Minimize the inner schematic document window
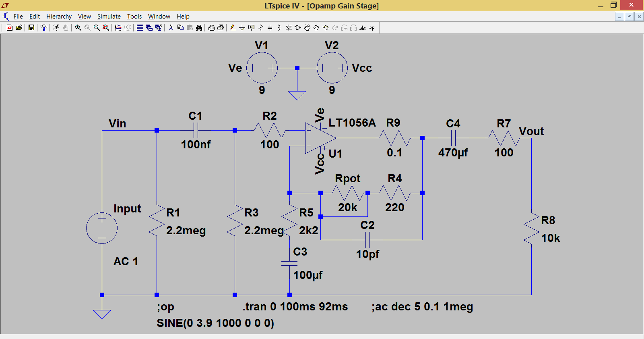This screenshot has height=339, width=644. click(x=620, y=17)
